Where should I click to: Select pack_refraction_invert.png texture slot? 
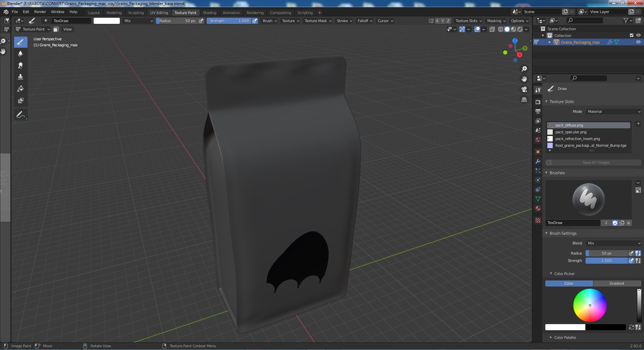tap(588, 139)
